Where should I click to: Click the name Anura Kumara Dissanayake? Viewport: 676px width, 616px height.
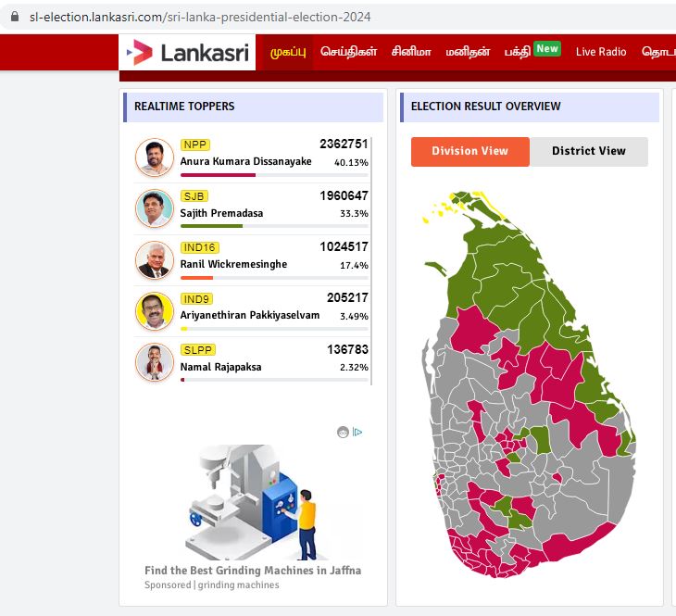click(x=245, y=161)
